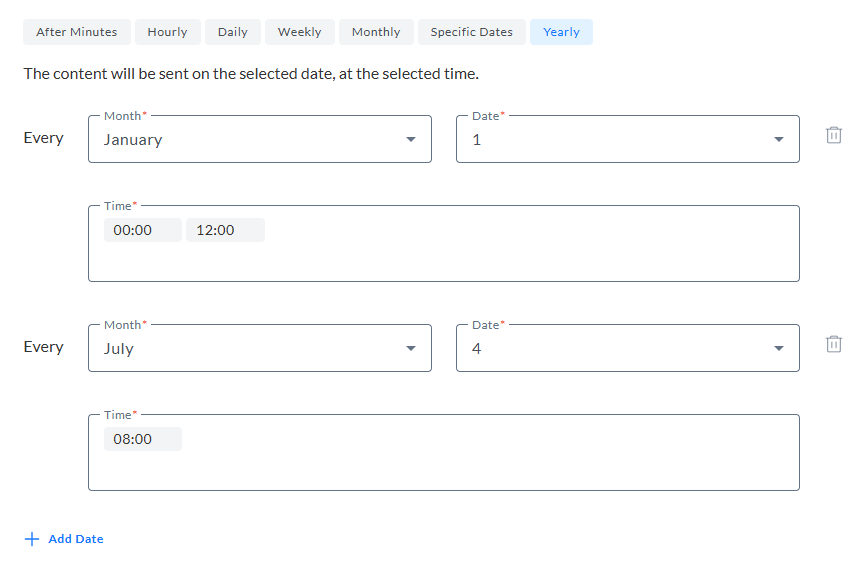Select the 12:00 time chip
This screenshot has width=867, height=571.
coord(215,230)
